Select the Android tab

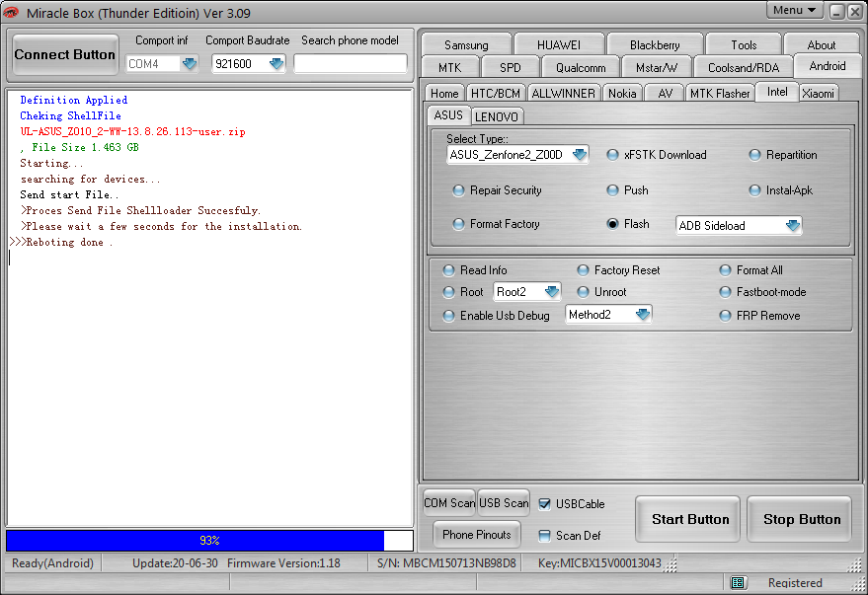(828, 66)
